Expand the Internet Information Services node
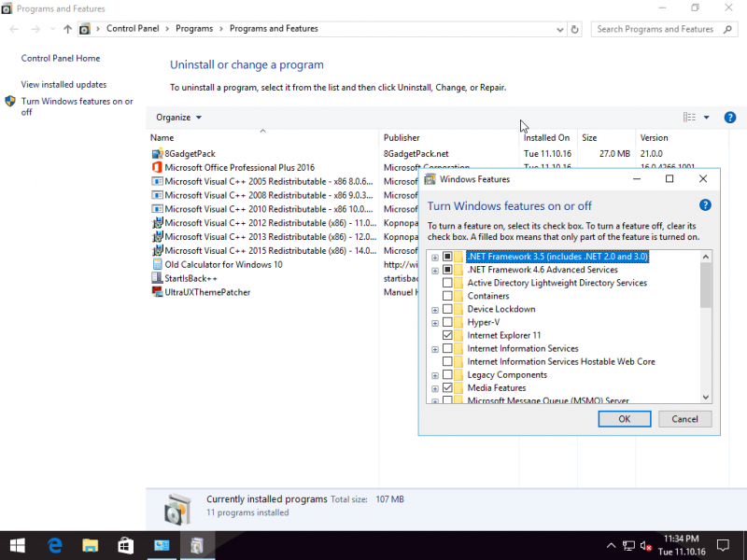This screenshot has height=560, width=747. click(435, 349)
